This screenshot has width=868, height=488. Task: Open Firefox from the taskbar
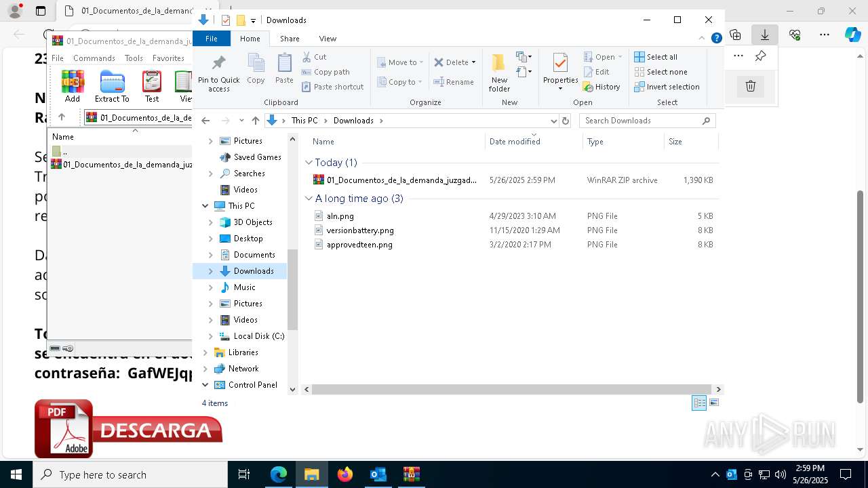click(345, 474)
